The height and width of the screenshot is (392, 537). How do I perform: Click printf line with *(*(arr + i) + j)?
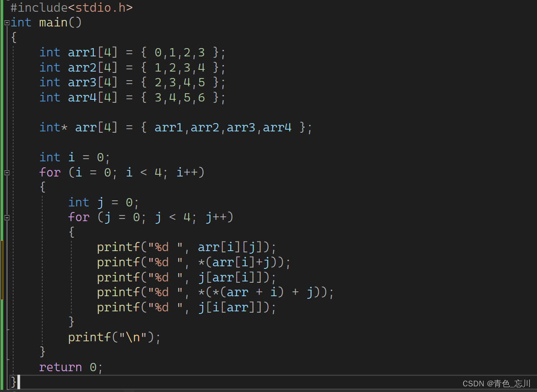click(215, 292)
